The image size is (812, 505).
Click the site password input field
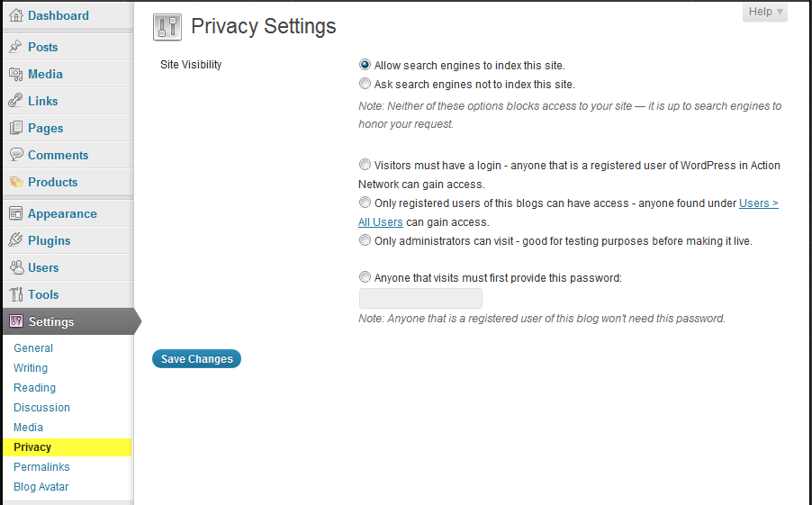tap(420, 299)
